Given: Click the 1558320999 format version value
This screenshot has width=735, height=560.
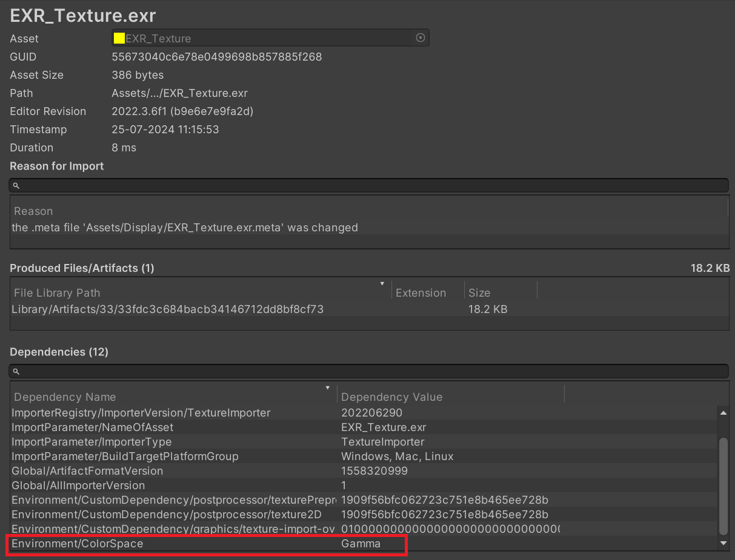Looking at the screenshot, I should pyautogui.click(x=374, y=471).
